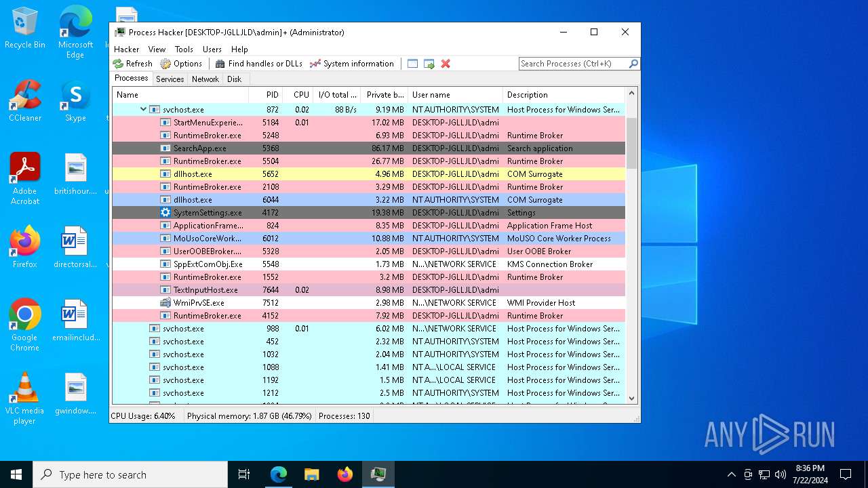This screenshot has width=868, height=488.
Task: Select the WmiPrvSE.exe process icon
Action: (x=165, y=302)
